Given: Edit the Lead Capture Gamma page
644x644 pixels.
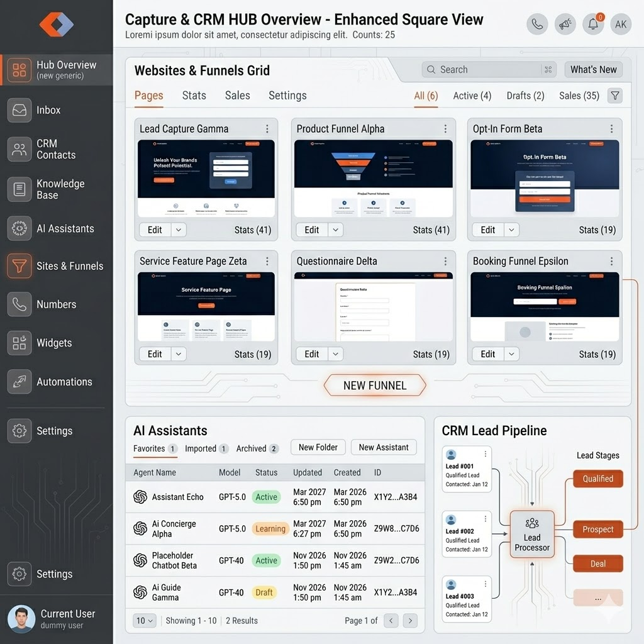Looking at the screenshot, I should coord(155,230).
